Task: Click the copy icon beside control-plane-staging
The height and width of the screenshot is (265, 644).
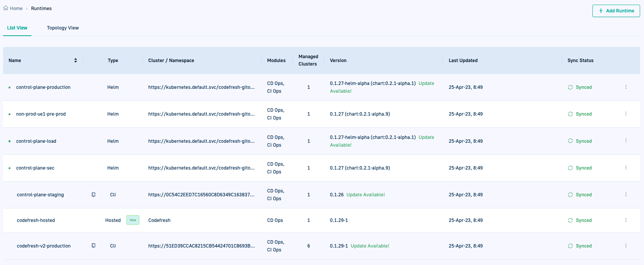Action: (x=93, y=195)
